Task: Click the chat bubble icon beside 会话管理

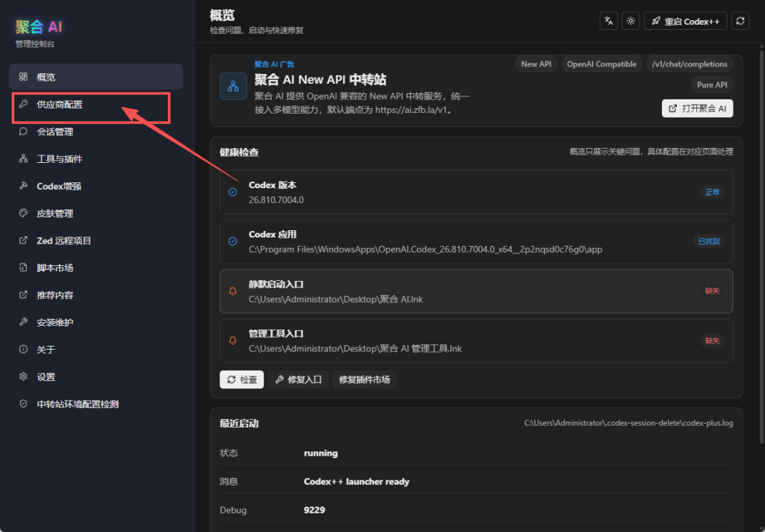Action: (x=23, y=132)
